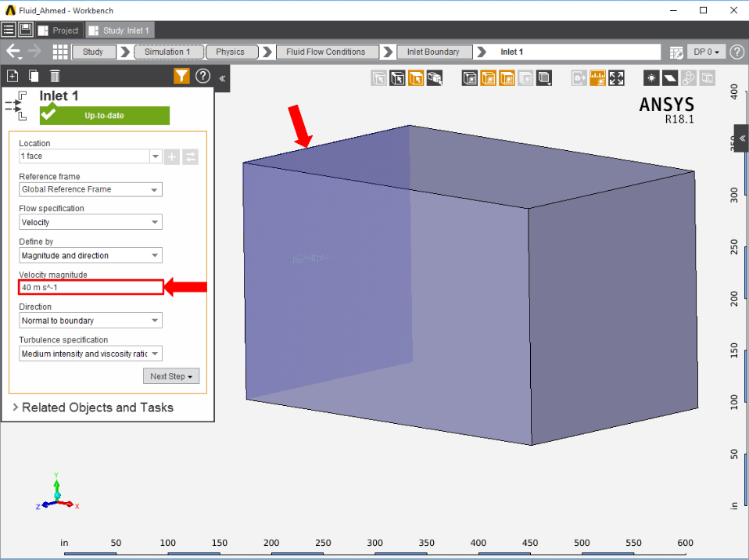Open the Direction Normal to boundary dropdown
Viewport: 749px width, 560px height.
click(90, 320)
